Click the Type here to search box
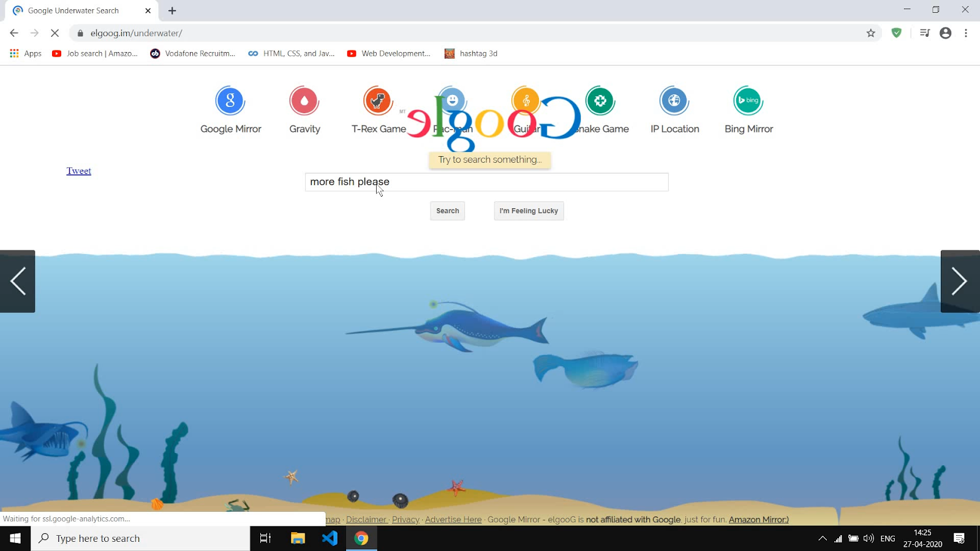 click(x=140, y=538)
